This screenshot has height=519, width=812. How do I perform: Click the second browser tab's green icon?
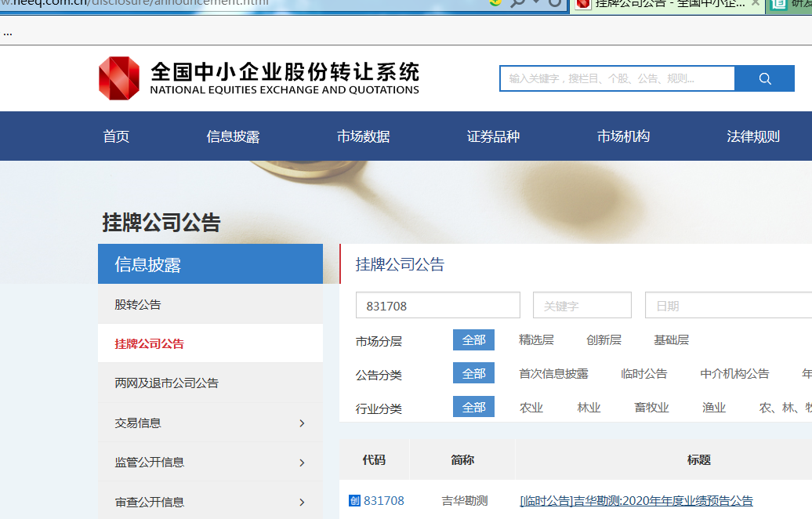(x=778, y=3)
